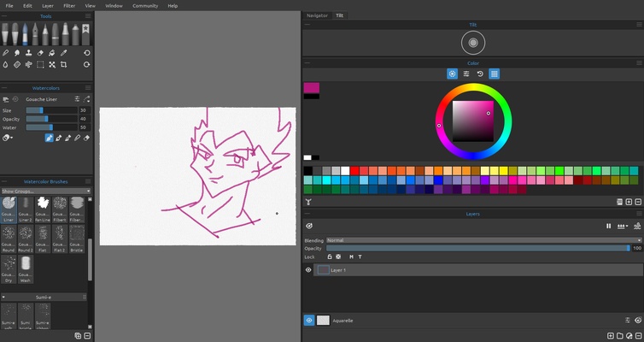Select the Stamp tool icon
Screen dimensions: 644x342
(28, 53)
